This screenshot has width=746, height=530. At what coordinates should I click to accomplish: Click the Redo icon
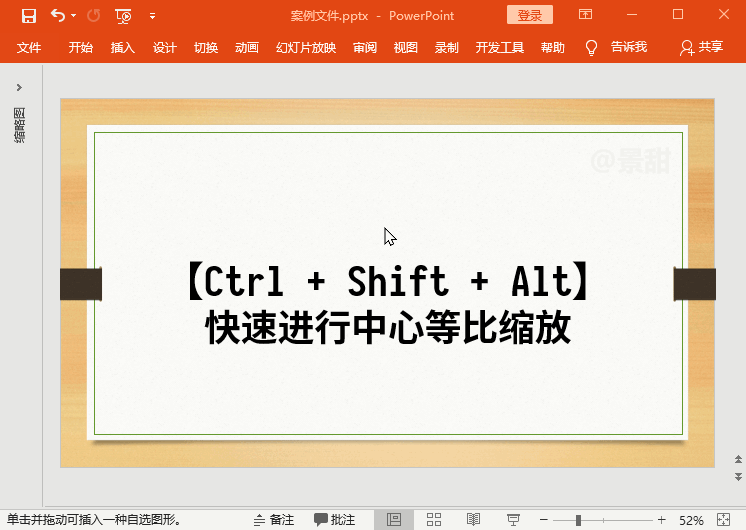94,16
